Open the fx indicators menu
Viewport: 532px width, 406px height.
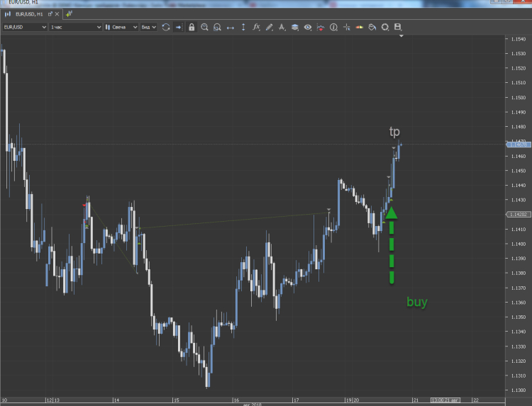point(256,27)
